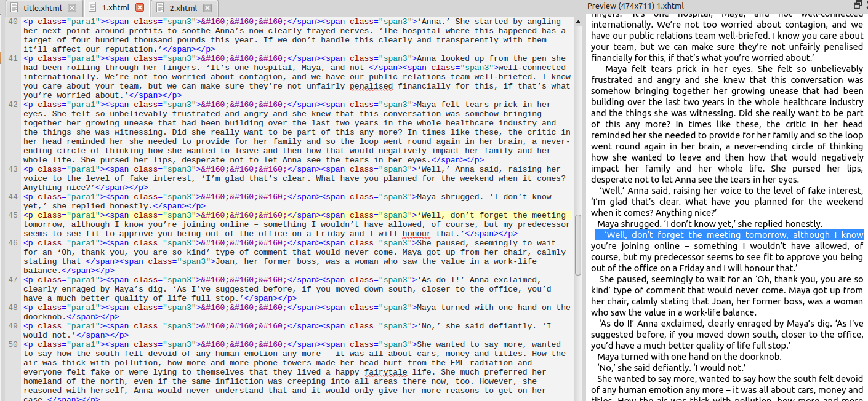The width and height of the screenshot is (868, 401).
Task: Click line number 49 in the gutter
Action: click(13, 326)
